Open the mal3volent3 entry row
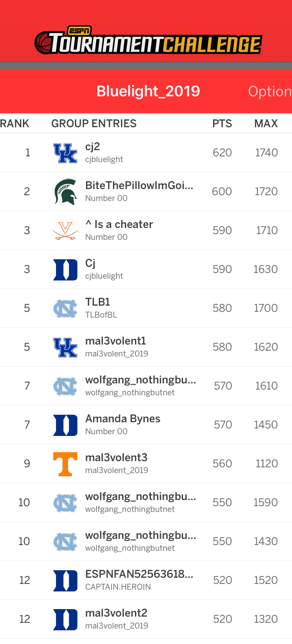This screenshot has height=644, width=292. click(146, 464)
